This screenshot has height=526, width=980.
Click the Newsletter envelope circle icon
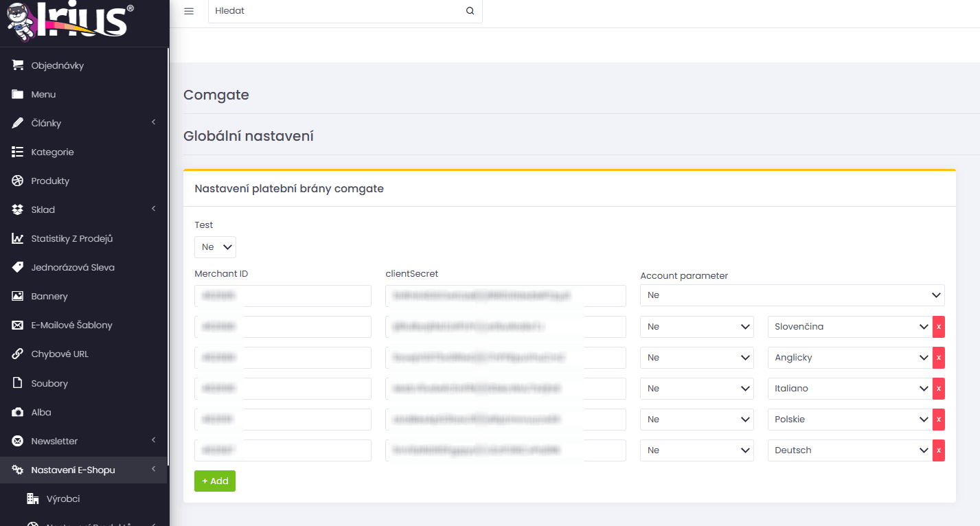18,441
